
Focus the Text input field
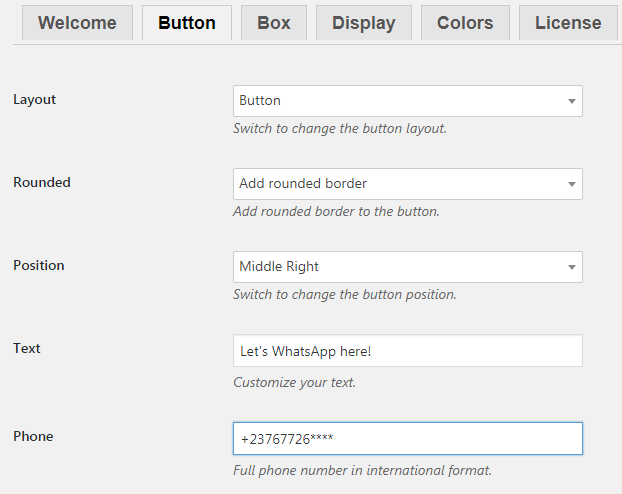tap(408, 350)
